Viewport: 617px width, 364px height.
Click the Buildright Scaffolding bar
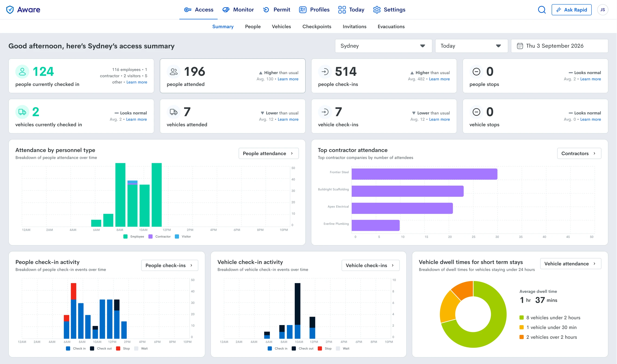407,191
